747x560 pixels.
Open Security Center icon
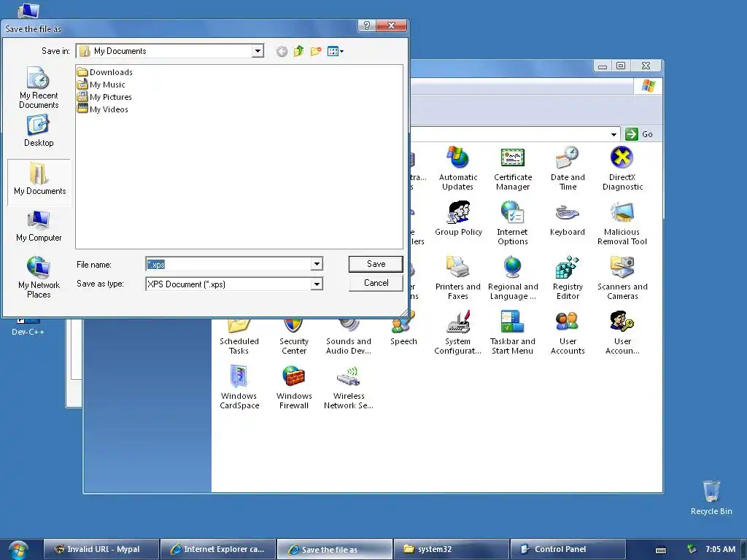[x=294, y=338]
